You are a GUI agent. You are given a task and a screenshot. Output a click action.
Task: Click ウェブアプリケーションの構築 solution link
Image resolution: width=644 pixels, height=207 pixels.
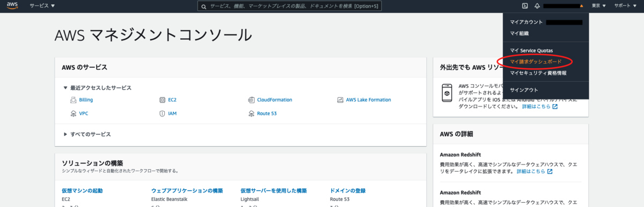[x=187, y=191]
